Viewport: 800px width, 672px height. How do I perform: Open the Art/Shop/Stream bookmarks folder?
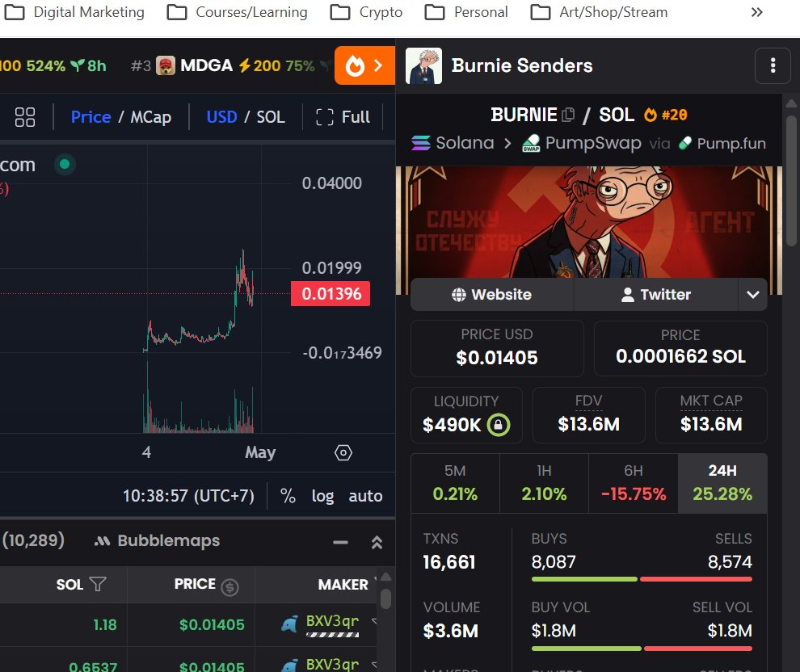pyautogui.click(x=599, y=12)
